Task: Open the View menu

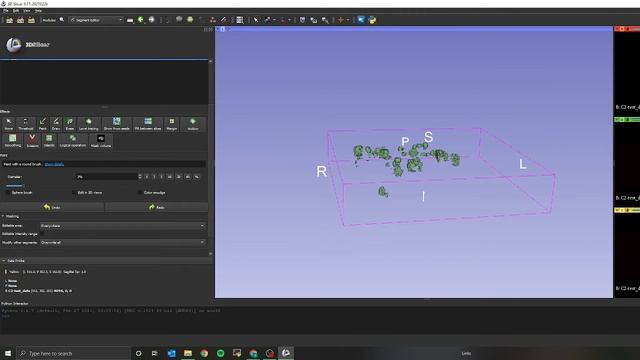Action: click(x=27, y=11)
